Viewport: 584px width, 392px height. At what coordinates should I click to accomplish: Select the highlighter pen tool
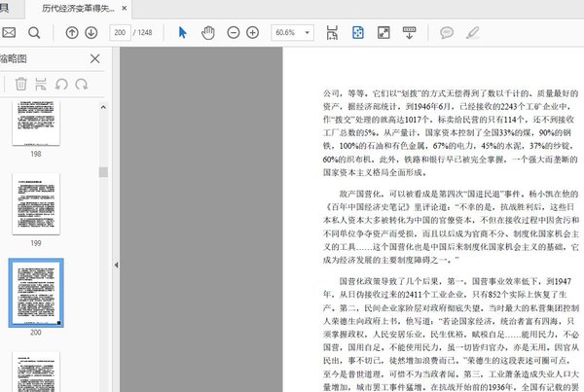coord(473,32)
